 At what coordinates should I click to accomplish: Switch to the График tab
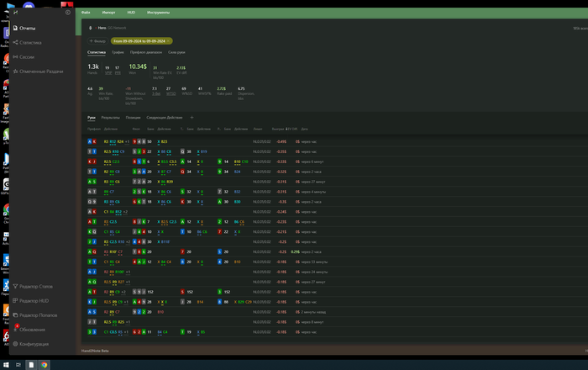[x=118, y=52]
